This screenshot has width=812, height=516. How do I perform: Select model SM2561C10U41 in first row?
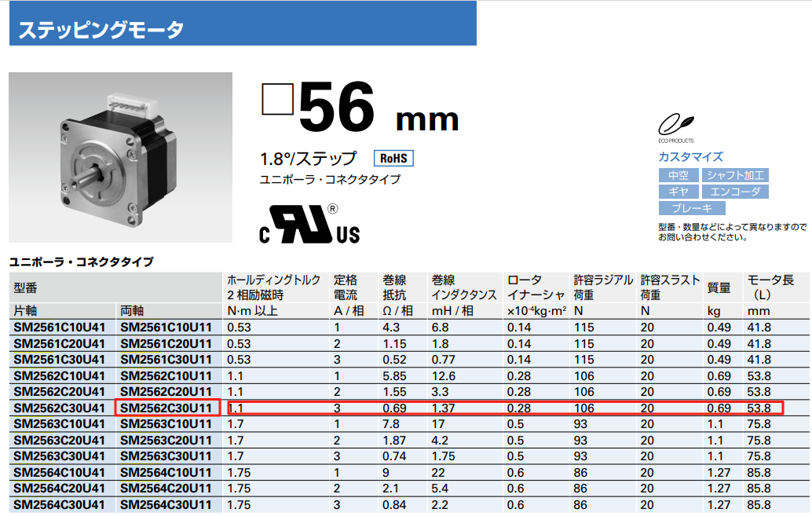59,327
